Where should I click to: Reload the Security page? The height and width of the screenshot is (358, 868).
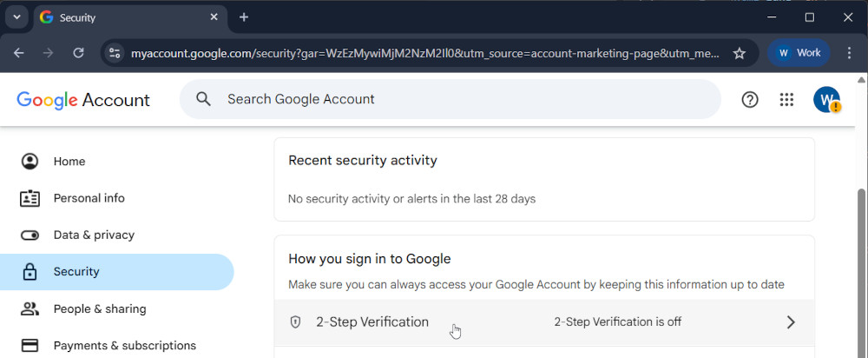click(x=78, y=53)
